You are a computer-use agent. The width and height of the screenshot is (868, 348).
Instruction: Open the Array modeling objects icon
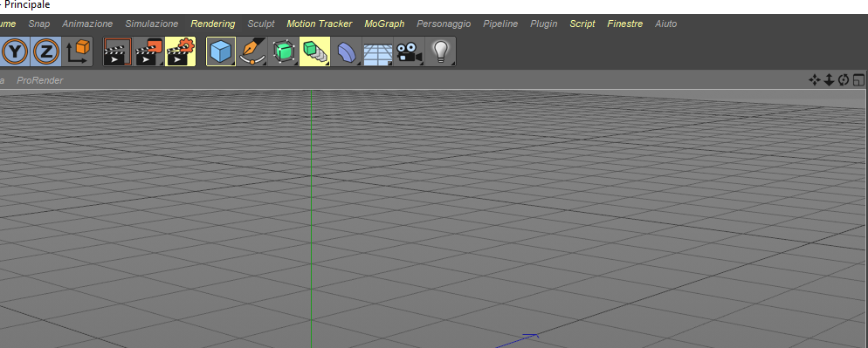tap(314, 51)
